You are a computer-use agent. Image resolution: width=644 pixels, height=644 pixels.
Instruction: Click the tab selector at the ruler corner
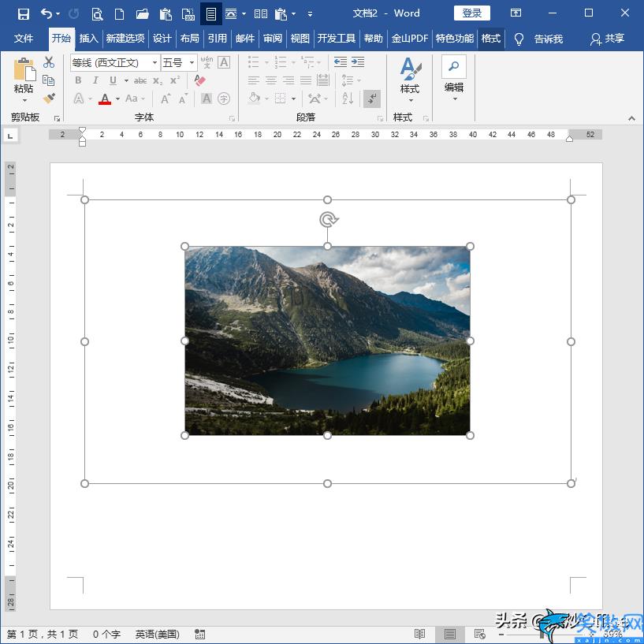click(11, 136)
